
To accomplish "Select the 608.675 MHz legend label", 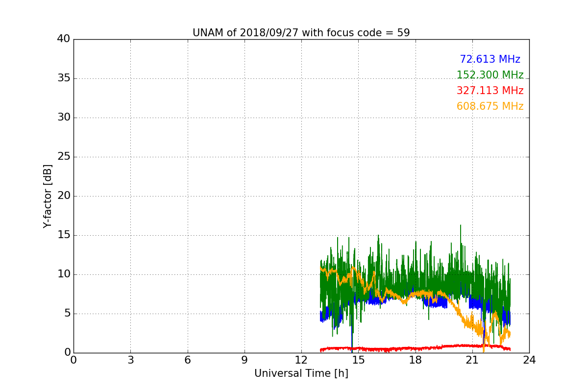I will (x=490, y=106).
